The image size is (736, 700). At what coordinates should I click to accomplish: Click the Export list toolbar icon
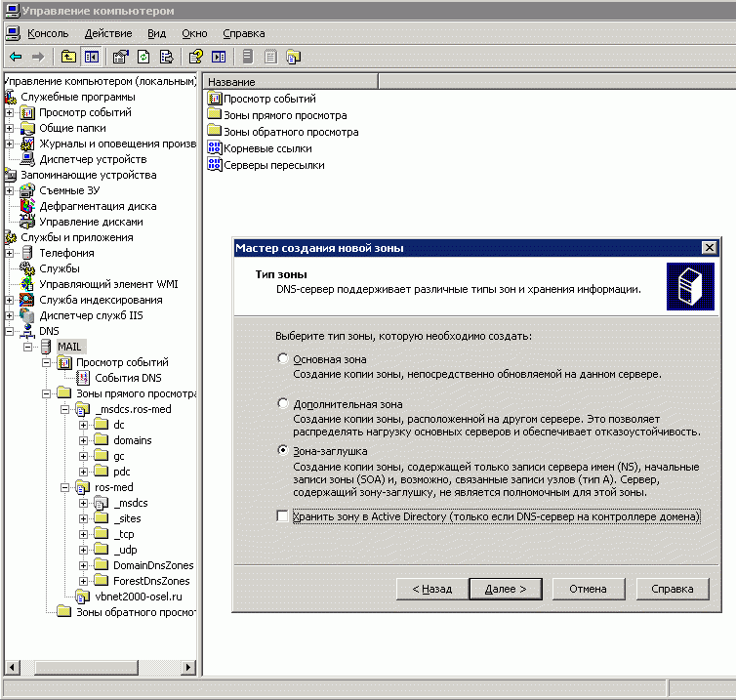(166, 57)
